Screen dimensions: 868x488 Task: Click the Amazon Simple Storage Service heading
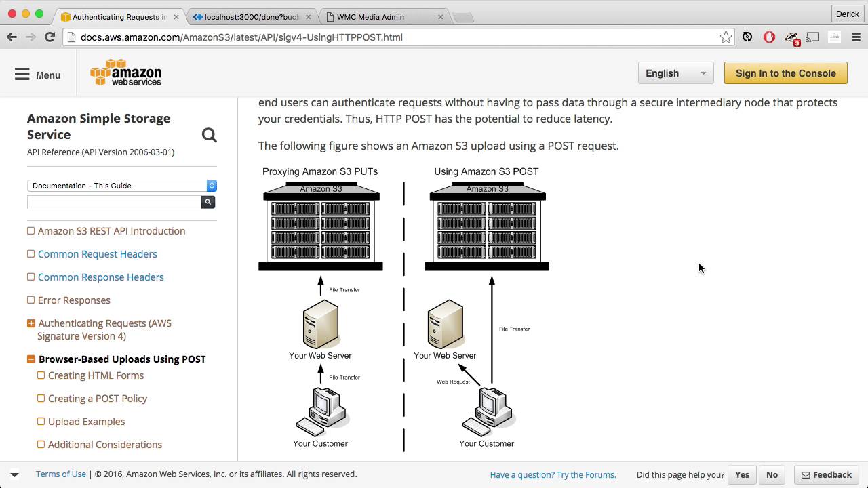99,126
